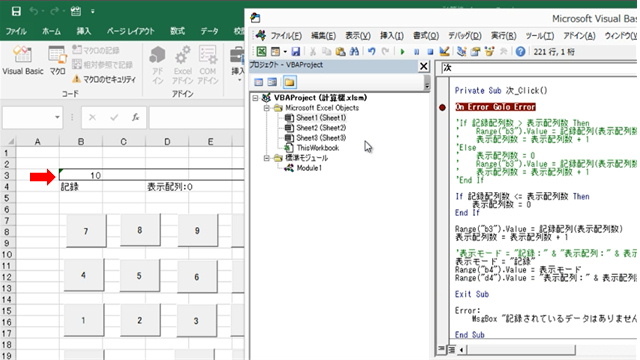Click the Reset stop icon in VBA toolbar
Viewport: 640px width, 360px height.
click(430, 52)
